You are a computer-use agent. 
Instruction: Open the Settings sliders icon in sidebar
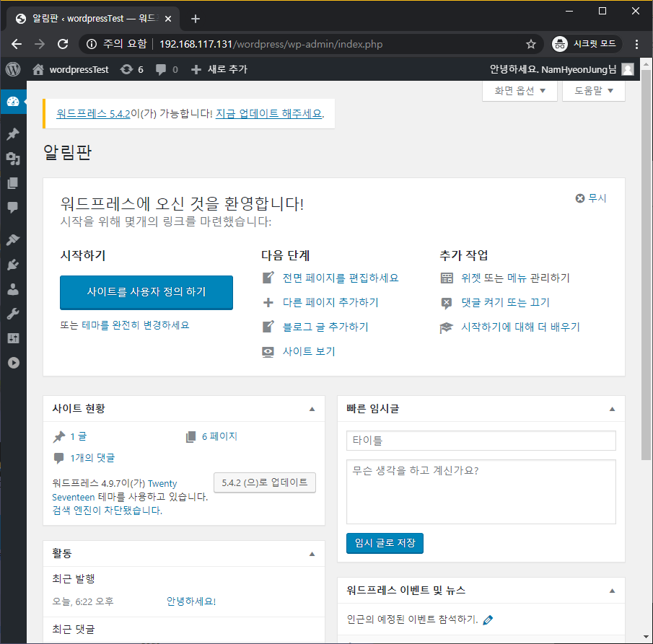tap(13, 338)
